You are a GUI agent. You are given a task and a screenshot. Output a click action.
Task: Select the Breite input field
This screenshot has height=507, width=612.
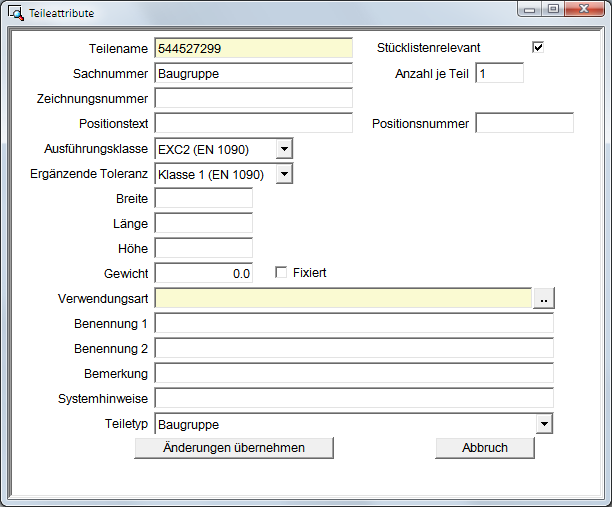[x=204, y=198]
